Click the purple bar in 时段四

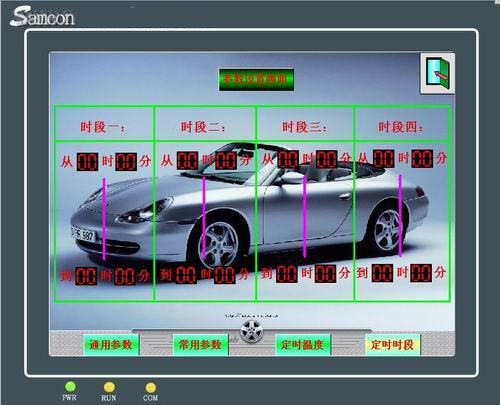tap(400, 216)
